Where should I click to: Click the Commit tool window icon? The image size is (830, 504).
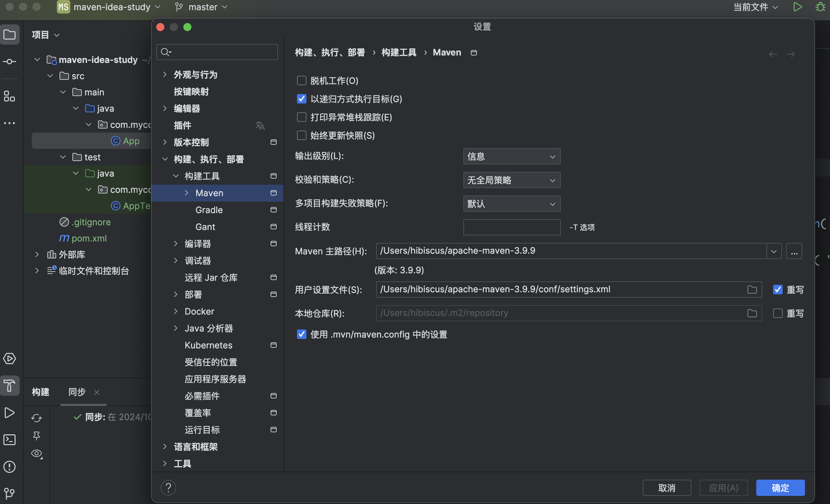click(9, 62)
